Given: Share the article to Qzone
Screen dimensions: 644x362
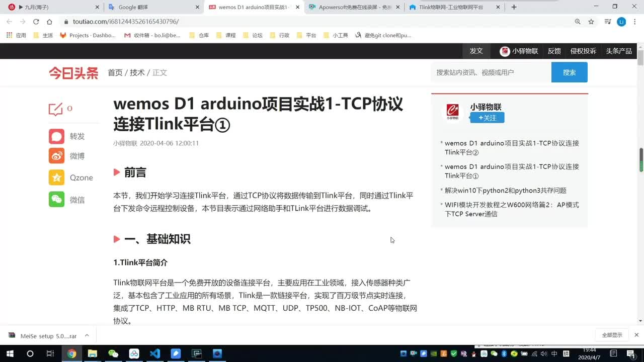Looking at the screenshot, I should tap(57, 177).
